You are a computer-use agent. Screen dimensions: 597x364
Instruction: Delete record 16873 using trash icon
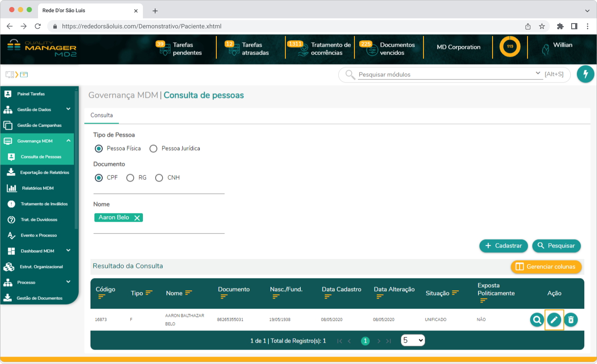coord(572,319)
